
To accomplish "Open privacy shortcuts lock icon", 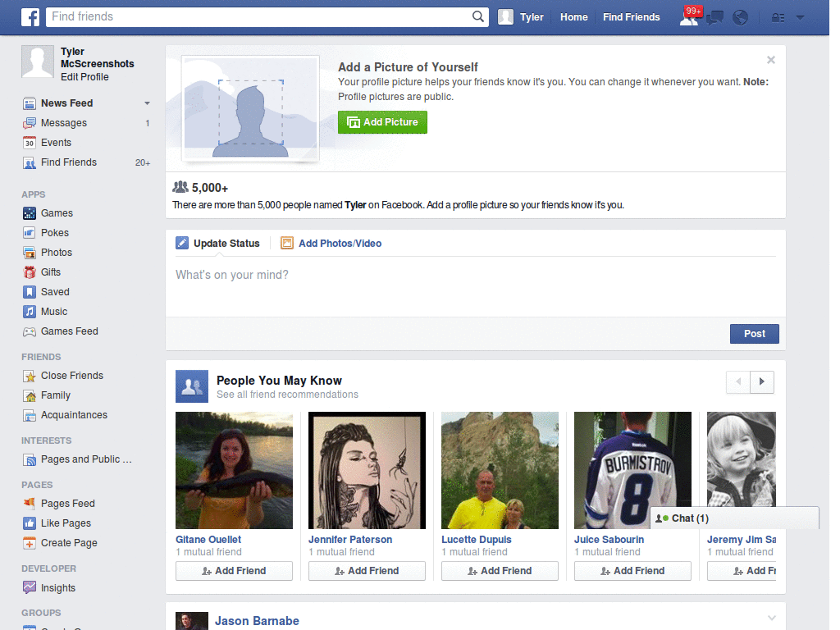I will click(x=778, y=18).
